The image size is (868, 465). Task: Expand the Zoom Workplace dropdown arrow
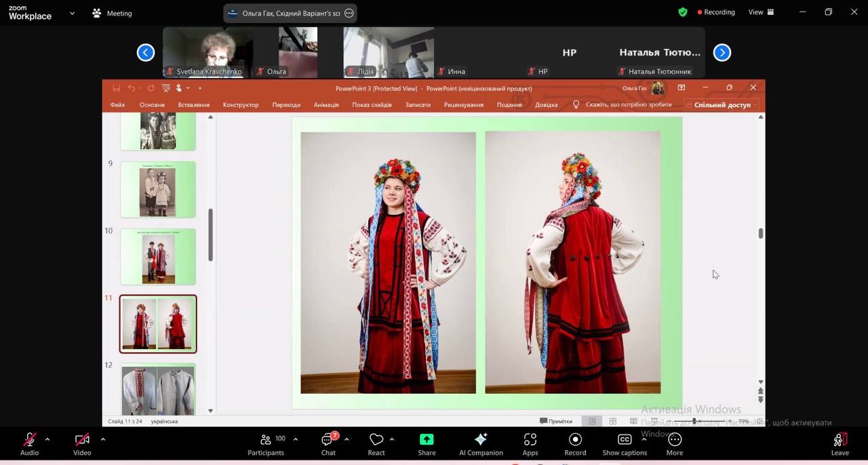point(72,13)
